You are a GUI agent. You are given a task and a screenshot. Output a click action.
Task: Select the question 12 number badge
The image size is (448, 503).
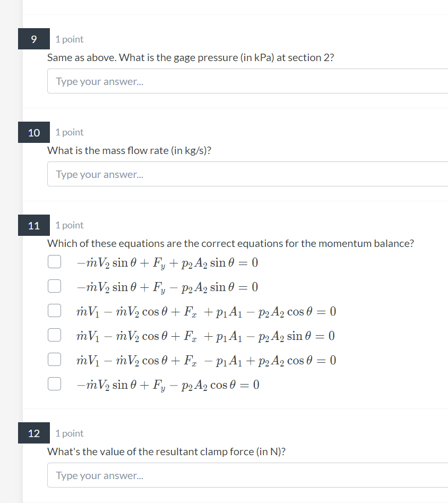(x=34, y=433)
